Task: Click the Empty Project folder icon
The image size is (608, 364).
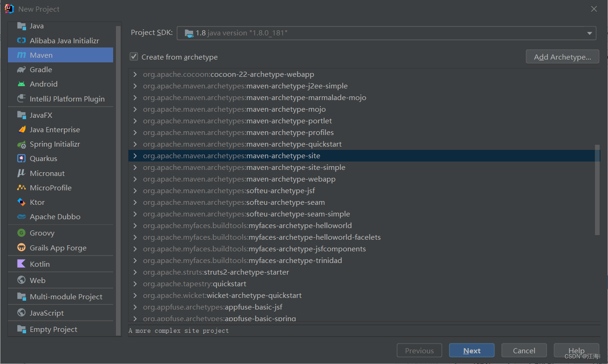Action: tap(21, 329)
